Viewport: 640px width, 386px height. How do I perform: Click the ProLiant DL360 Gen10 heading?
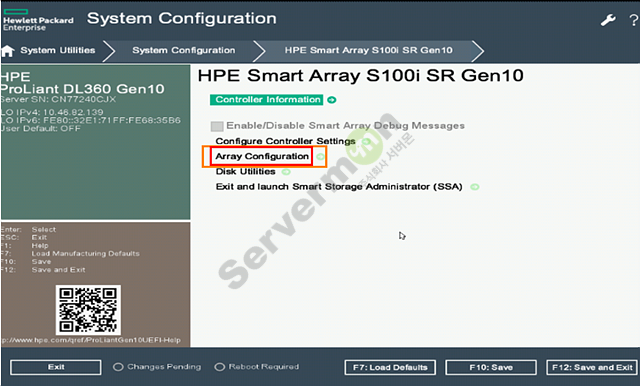pos(82,89)
